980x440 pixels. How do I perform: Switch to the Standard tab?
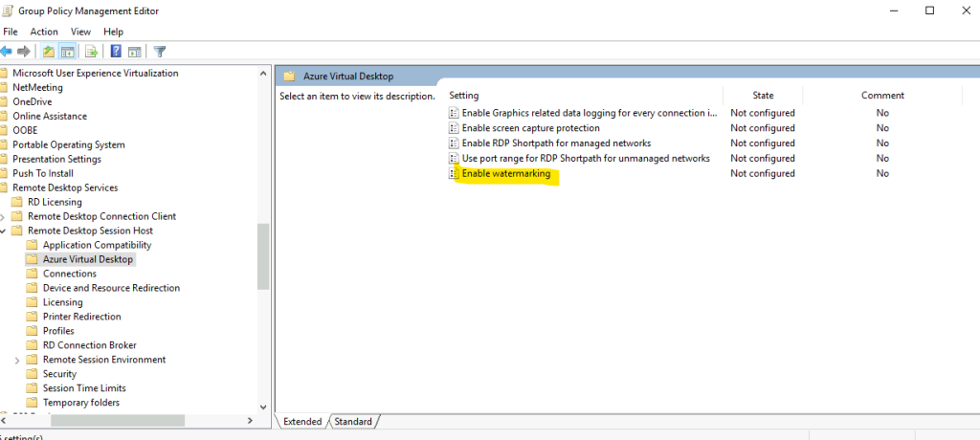click(353, 421)
